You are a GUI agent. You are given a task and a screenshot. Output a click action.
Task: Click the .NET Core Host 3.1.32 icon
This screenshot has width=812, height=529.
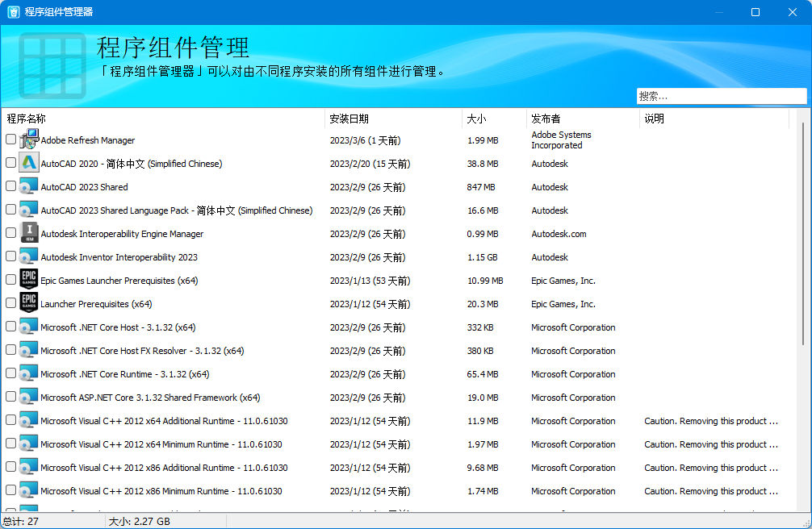click(x=29, y=326)
